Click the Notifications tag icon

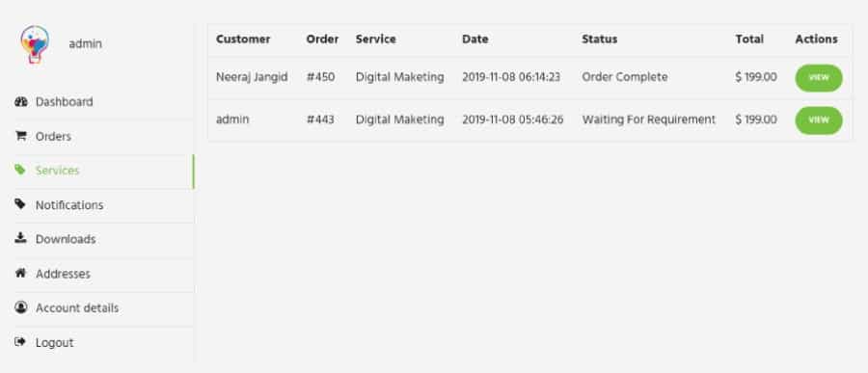20,204
